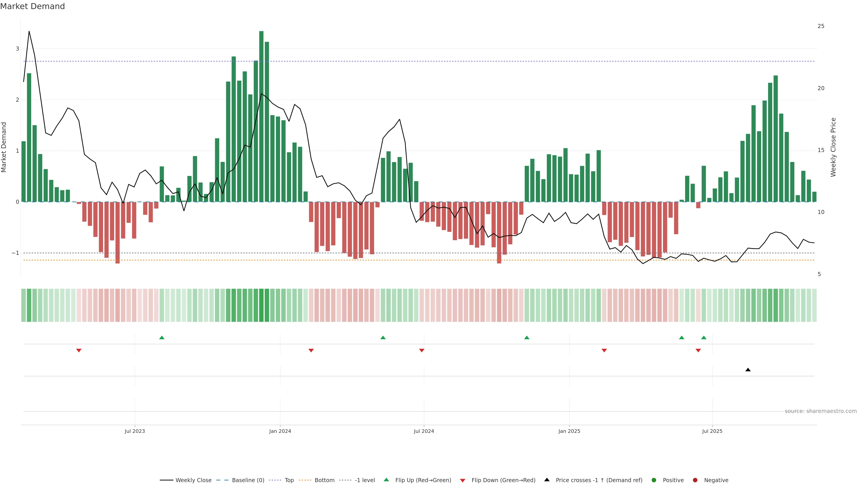Click the Market Demand chart title
This screenshot has width=868, height=488.
(32, 6)
